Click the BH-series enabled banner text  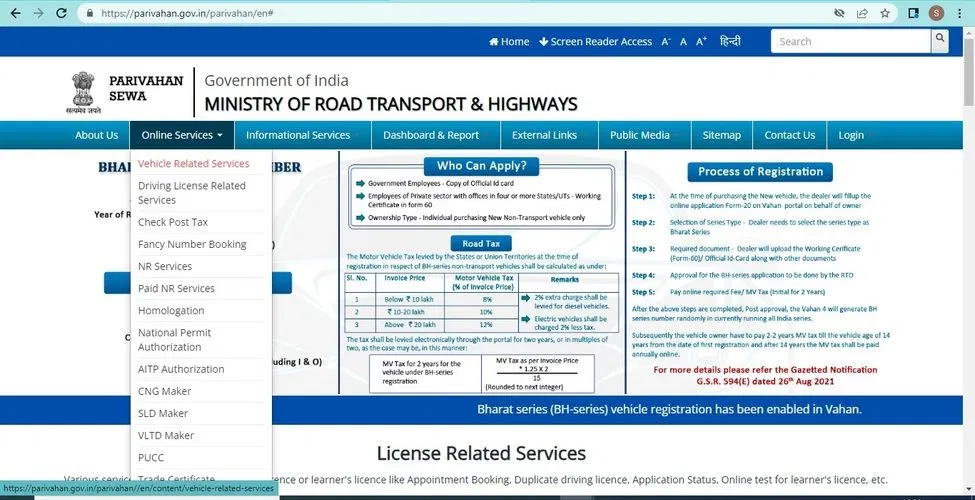669,409
